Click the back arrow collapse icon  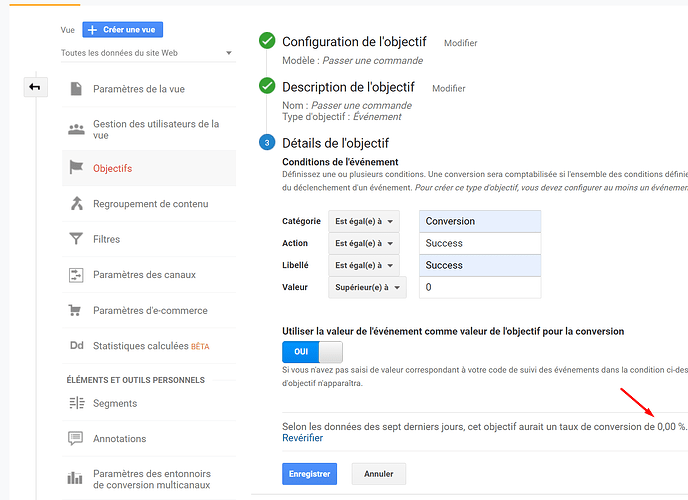(x=35, y=89)
